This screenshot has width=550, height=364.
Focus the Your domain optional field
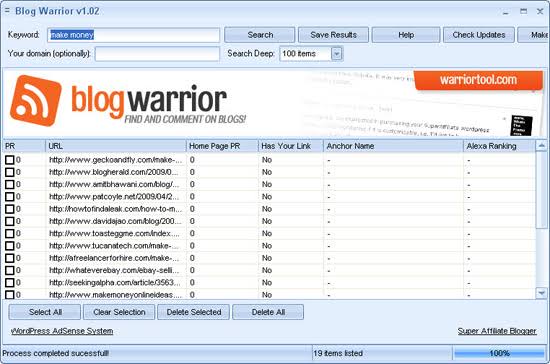pyautogui.click(x=157, y=54)
